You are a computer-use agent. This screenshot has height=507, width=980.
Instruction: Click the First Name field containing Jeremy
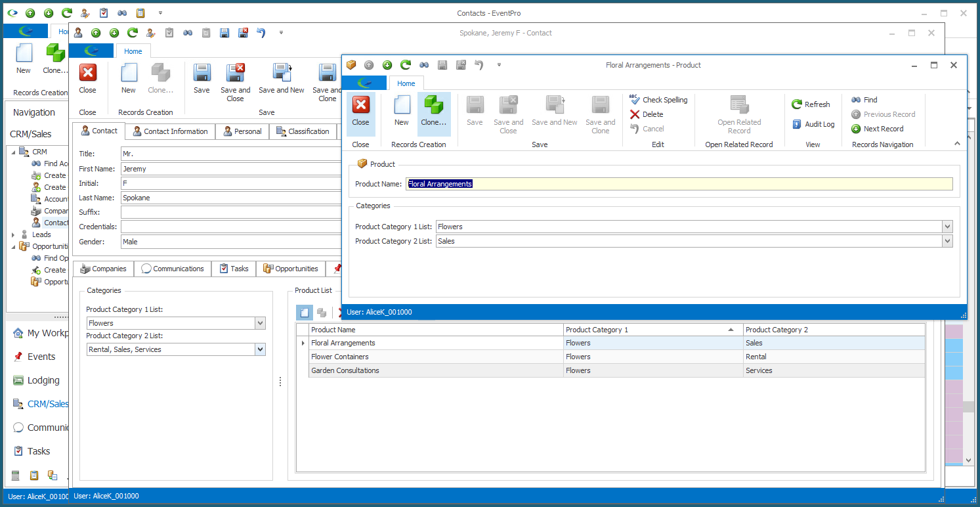coord(231,169)
